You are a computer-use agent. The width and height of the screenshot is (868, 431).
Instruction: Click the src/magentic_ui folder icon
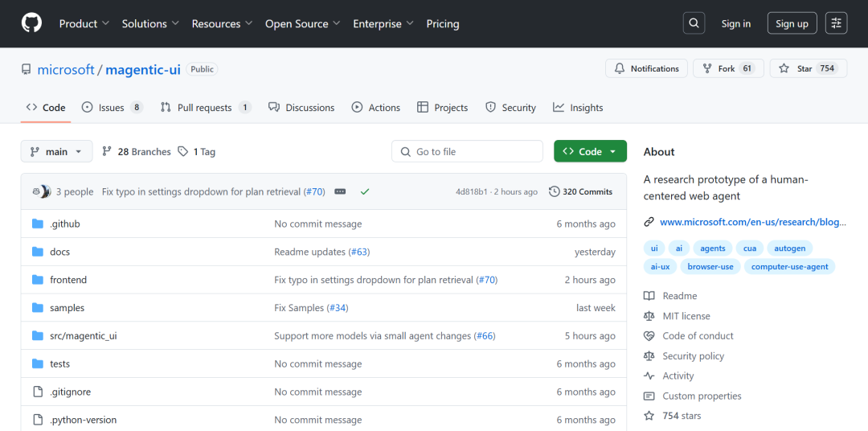click(x=38, y=336)
